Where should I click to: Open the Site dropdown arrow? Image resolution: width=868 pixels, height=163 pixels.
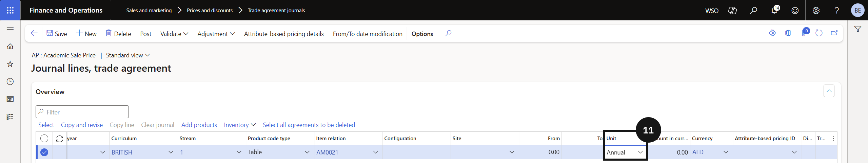tap(512, 152)
